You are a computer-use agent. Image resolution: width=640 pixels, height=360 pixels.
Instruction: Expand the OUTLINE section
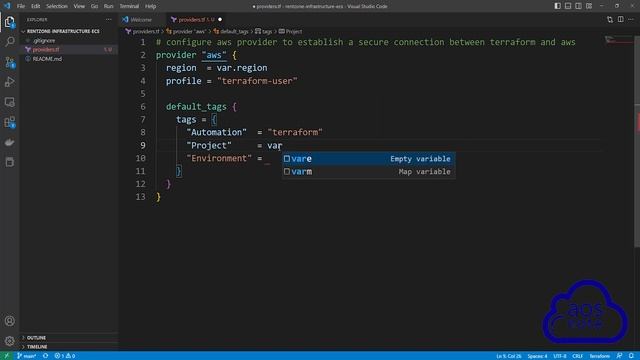[x=36, y=338]
